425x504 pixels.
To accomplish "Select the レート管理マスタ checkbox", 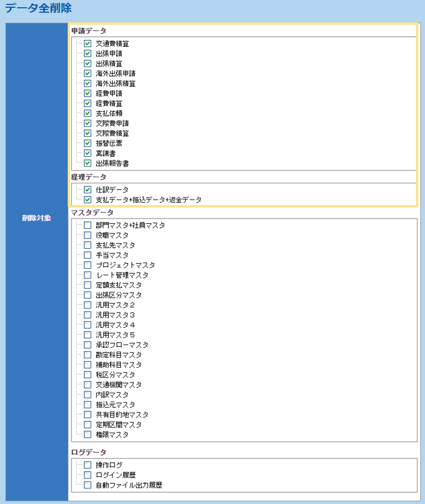I will pyautogui.click(x=88, y=275).
